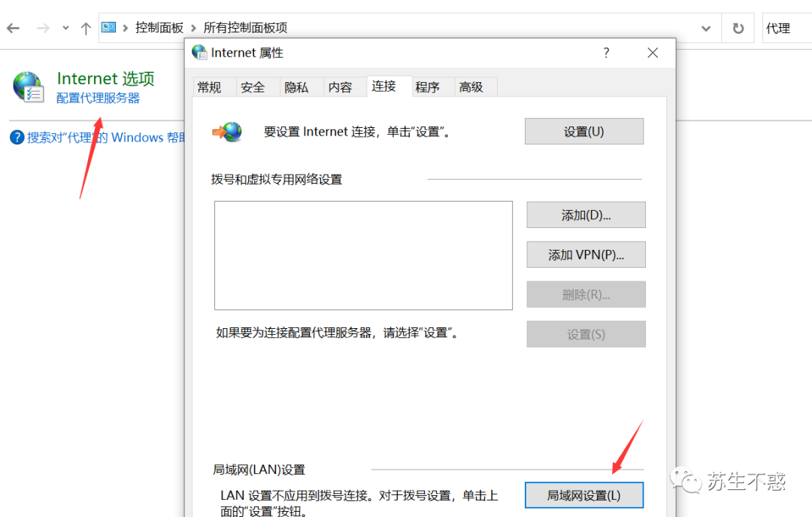The height and width of the screenshot is (517, 812).
Task: Click the Internet 属性 dialog title globe icon
Action: point(199,53)
